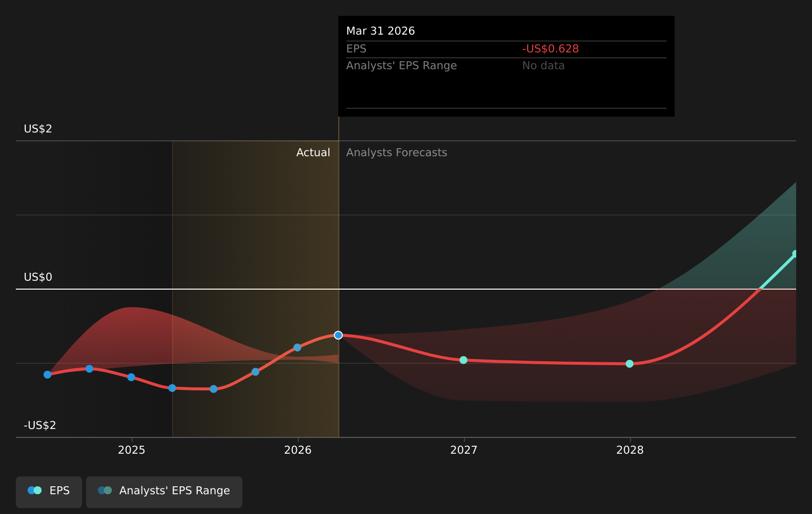Viewport: 812px width, 514px height.
Task: Click the 'Mar 31 2026' tooltip date
Action: 381,31
